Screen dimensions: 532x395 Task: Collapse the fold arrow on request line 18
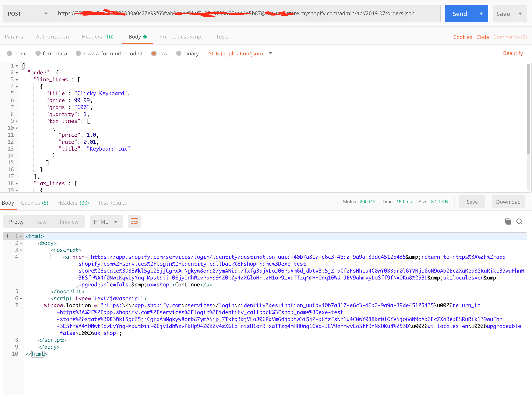[x=17, y=184]
